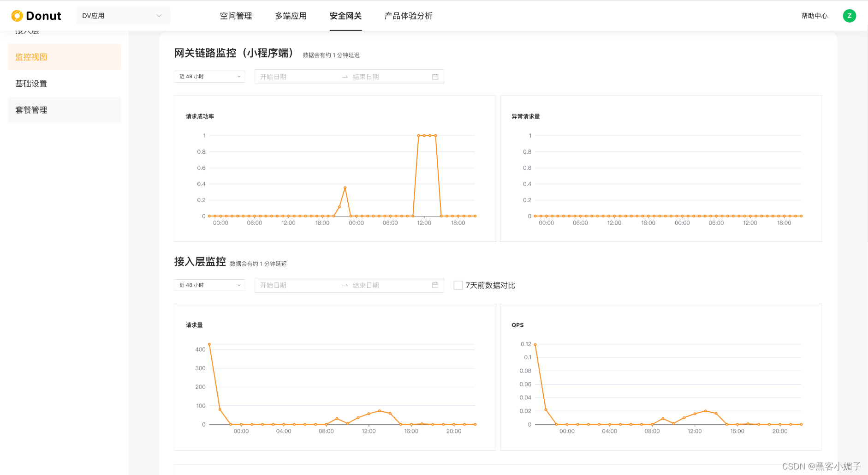Click the 结束日期 field in access layer monitoring

pyautogui.click(x=390, y=285)
